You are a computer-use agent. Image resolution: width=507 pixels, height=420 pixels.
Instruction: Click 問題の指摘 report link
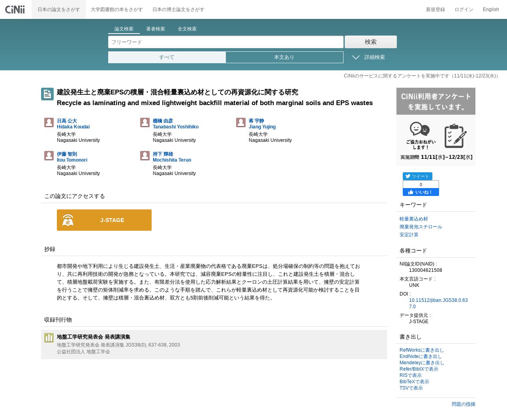click(464, 404)
